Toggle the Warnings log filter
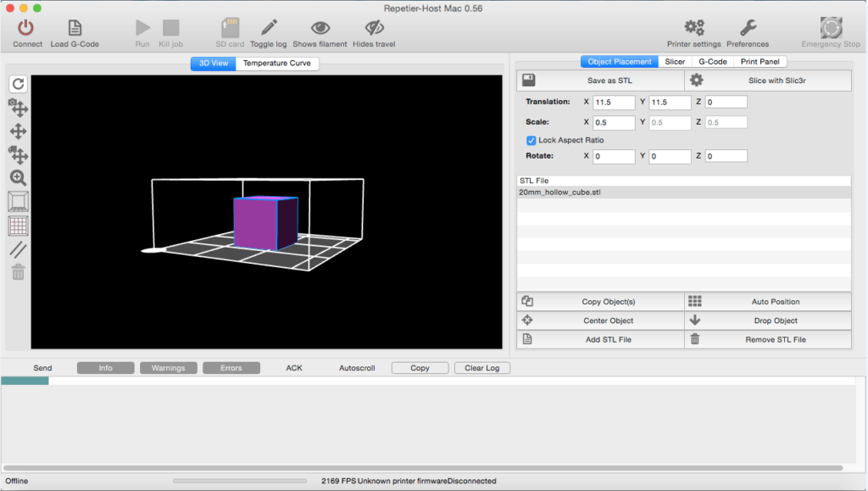The image size is (868, 491). pyautogui.click(x=169, y=367)
